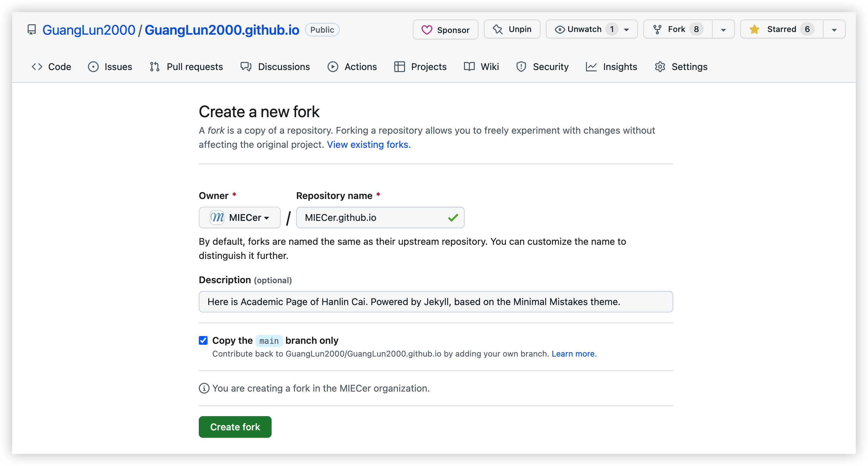The height and width of the screenshot is (466, 868).
Task: Expand the Unwatch options dropdown
Action: point(626,29)
